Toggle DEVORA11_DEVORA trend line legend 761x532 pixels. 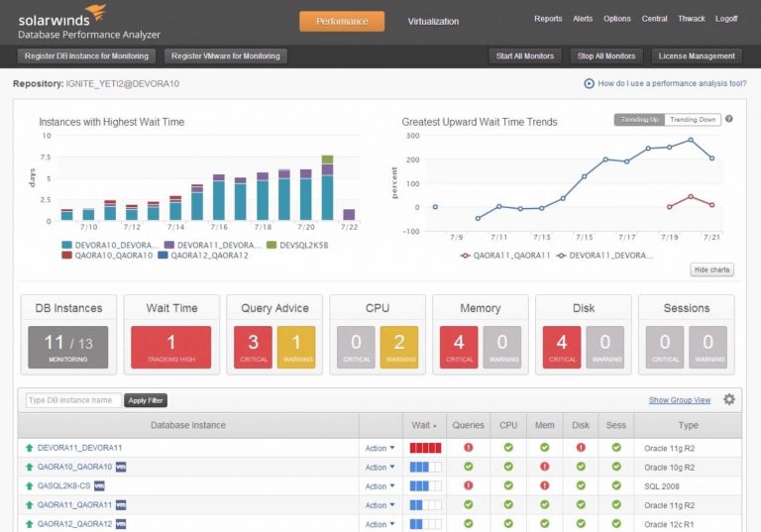[x=604, y=256]
